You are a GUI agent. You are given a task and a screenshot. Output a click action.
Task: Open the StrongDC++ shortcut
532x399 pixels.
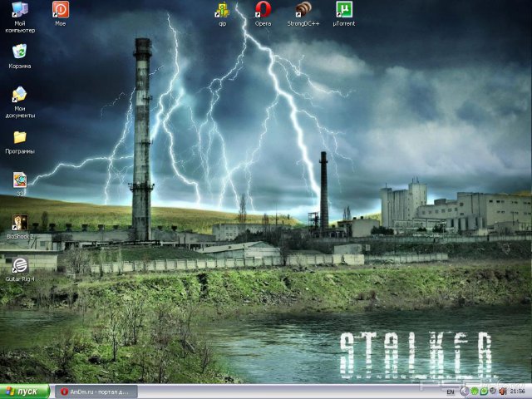pos(303,11)
